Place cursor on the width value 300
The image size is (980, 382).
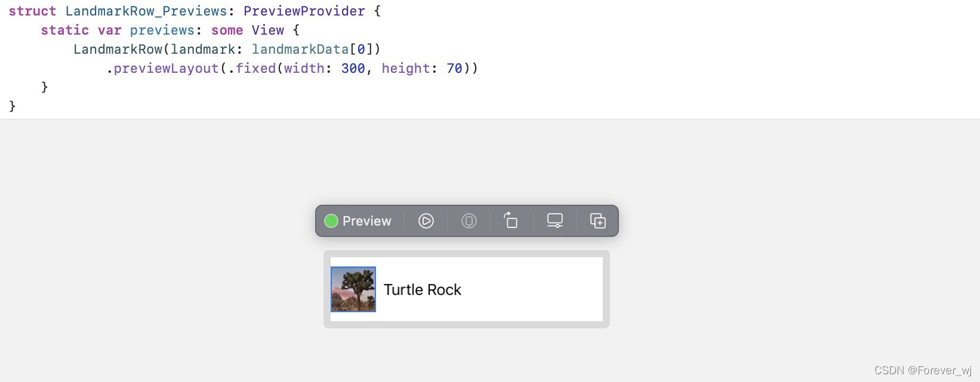pos(353,69)
